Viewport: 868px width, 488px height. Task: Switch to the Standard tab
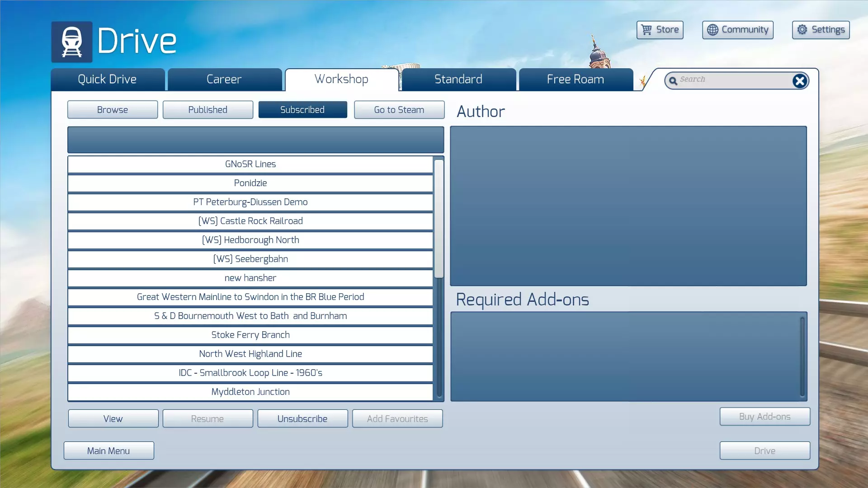click(x=458, y=80)
